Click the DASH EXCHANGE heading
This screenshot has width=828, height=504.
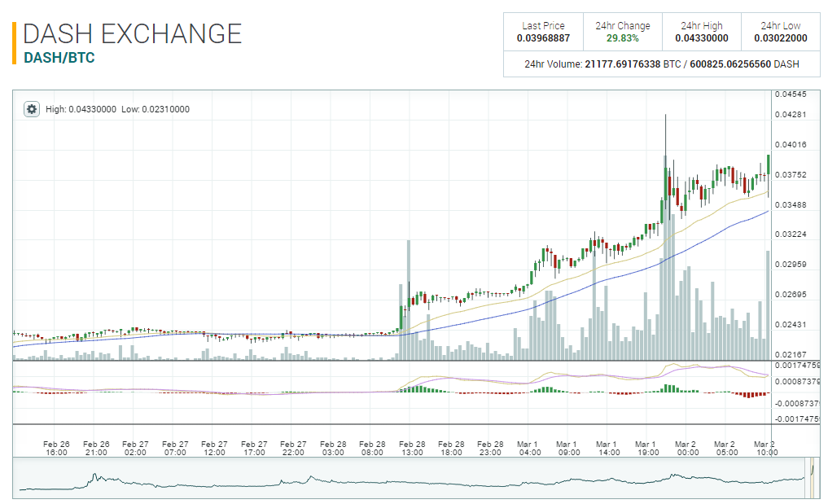click(x=133, y=34)
